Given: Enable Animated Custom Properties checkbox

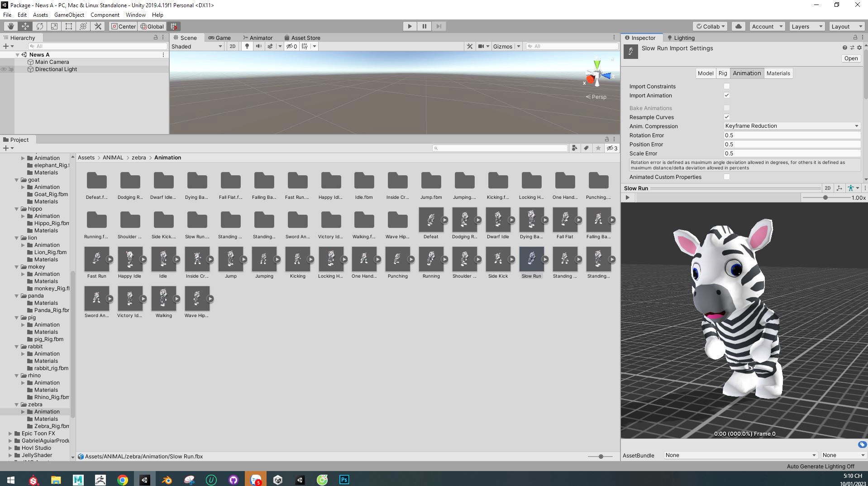Looking at the screenshot, I should (727, 177).
